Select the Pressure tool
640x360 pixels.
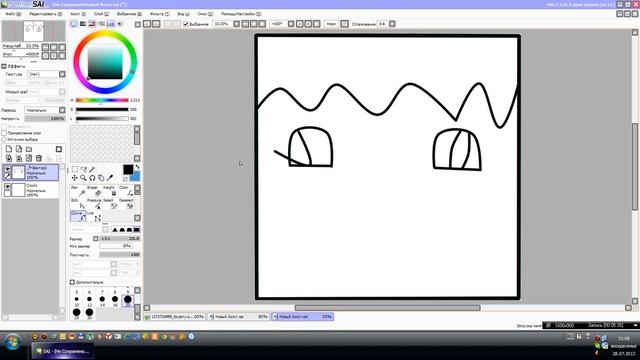pos(94,204)
